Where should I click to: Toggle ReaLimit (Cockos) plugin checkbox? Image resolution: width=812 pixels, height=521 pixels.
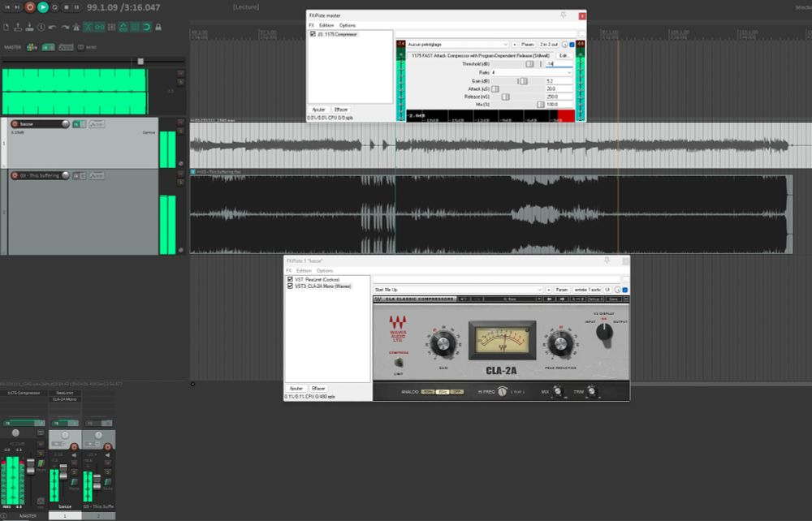290,279
